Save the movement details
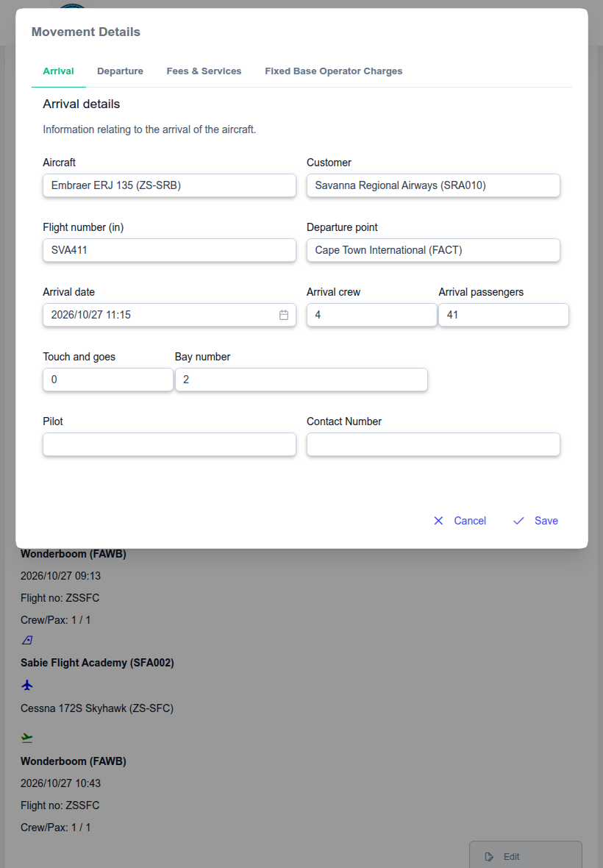The width and height of the screenshot is (603, 868). [535, 521]
